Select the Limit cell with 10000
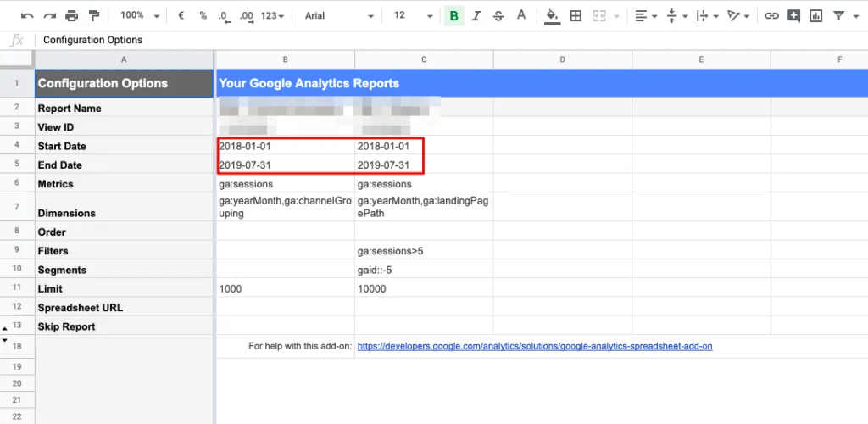The height and width of the screenshot is (424, 868). pyautogui.click(x=424, y=287)
